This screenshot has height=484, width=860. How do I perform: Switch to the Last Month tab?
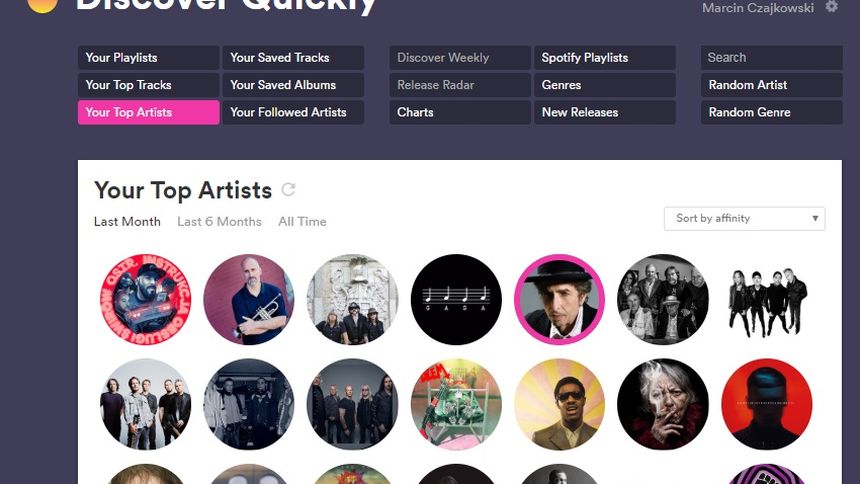[x=127, y=222]
